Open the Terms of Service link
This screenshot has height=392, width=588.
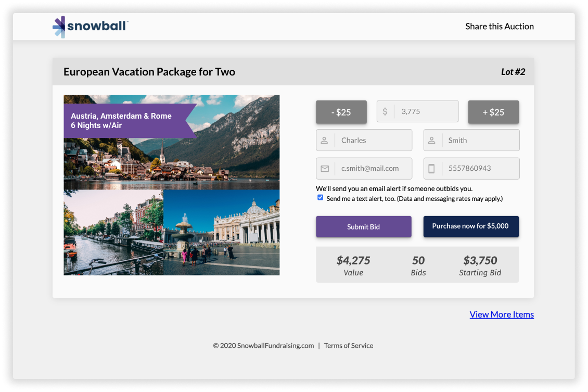coord(348,346)
